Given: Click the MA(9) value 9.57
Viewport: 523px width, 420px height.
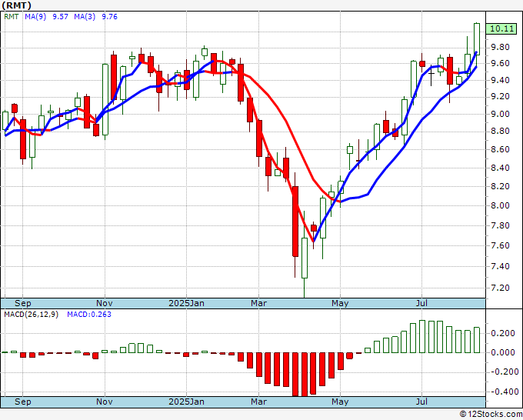Looking at the screenshot, I should click(60, 17).
